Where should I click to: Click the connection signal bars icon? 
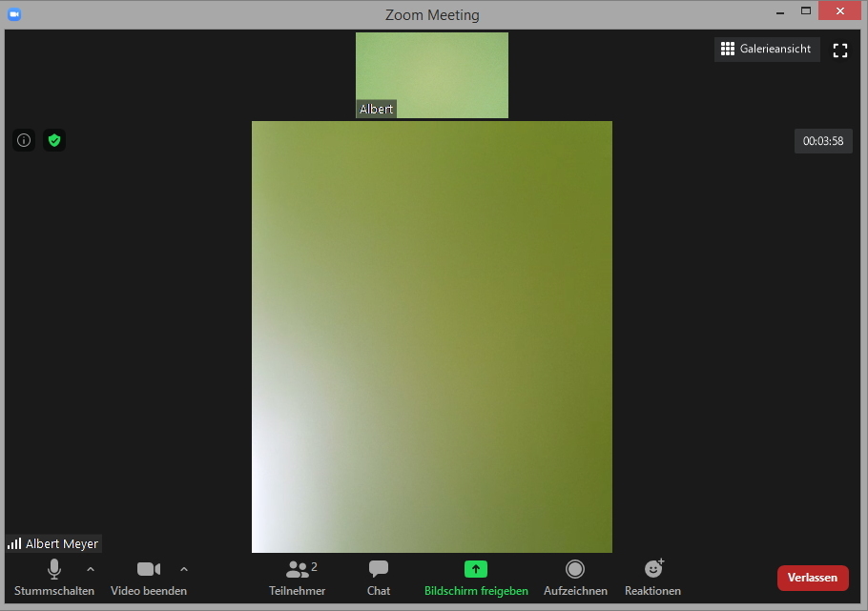click(x=14, y=543)
